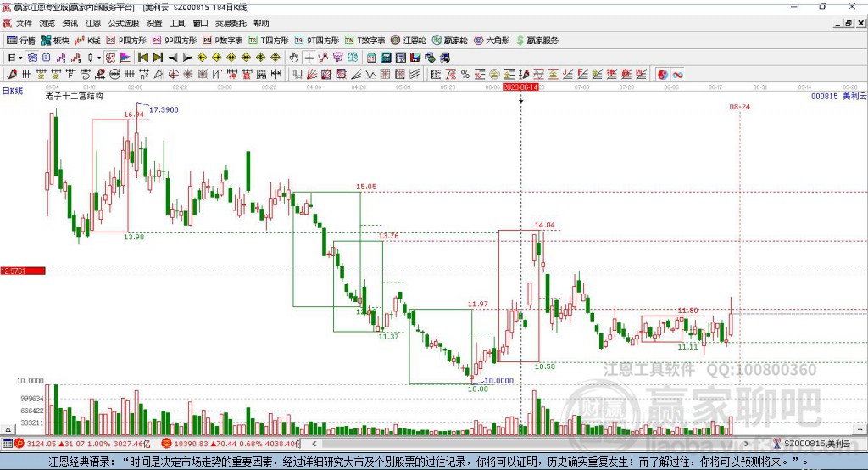
Task: Click the circled 金 golden ratio icon
Action: pos(494,75)
